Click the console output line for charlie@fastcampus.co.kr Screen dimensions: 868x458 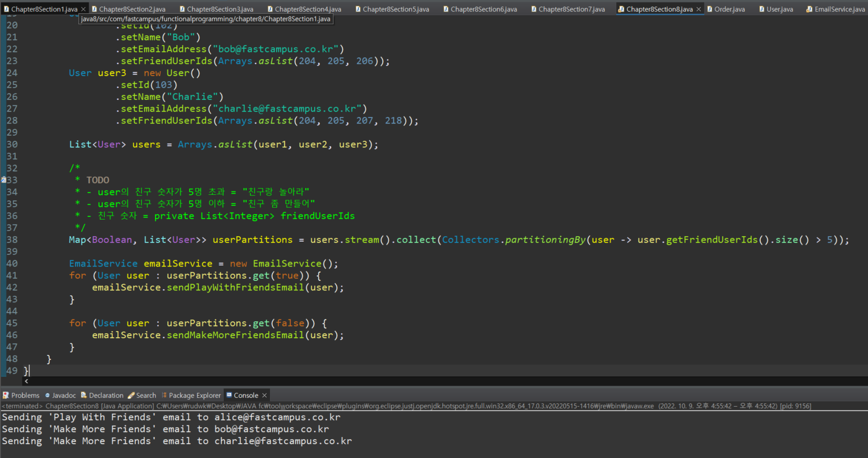point(177,441)
